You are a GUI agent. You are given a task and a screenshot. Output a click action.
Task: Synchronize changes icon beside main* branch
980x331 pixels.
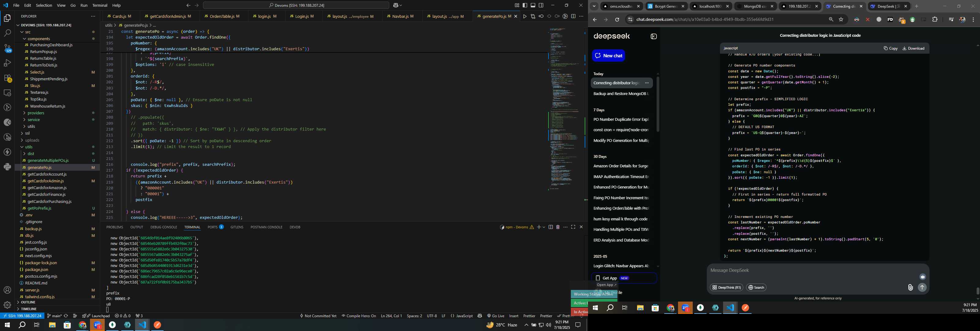(66, 316)
